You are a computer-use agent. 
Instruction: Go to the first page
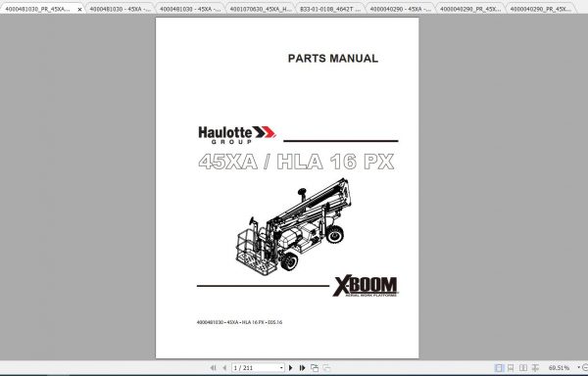213,368
